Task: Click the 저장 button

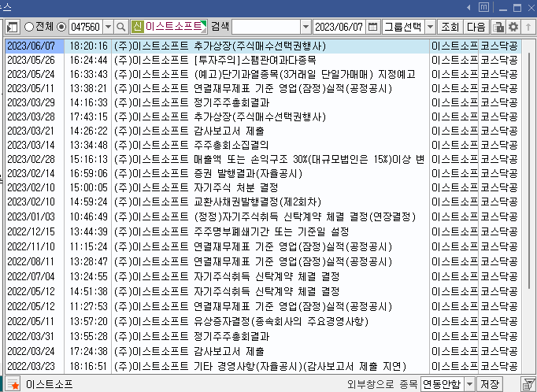Action: pos(490,384)
